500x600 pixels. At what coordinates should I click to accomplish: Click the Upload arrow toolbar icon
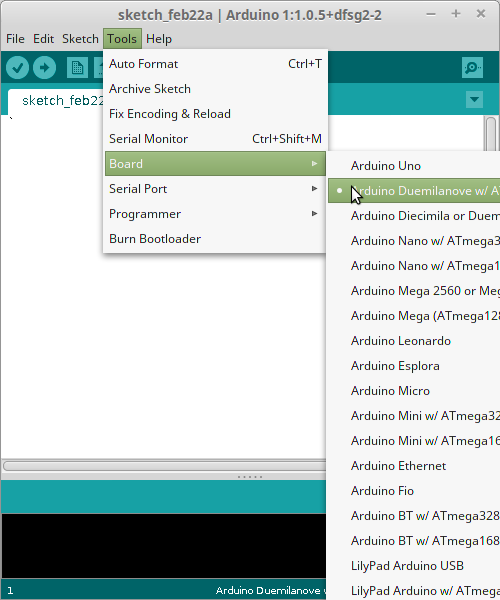pyautogui.click(x=44, y=68)
